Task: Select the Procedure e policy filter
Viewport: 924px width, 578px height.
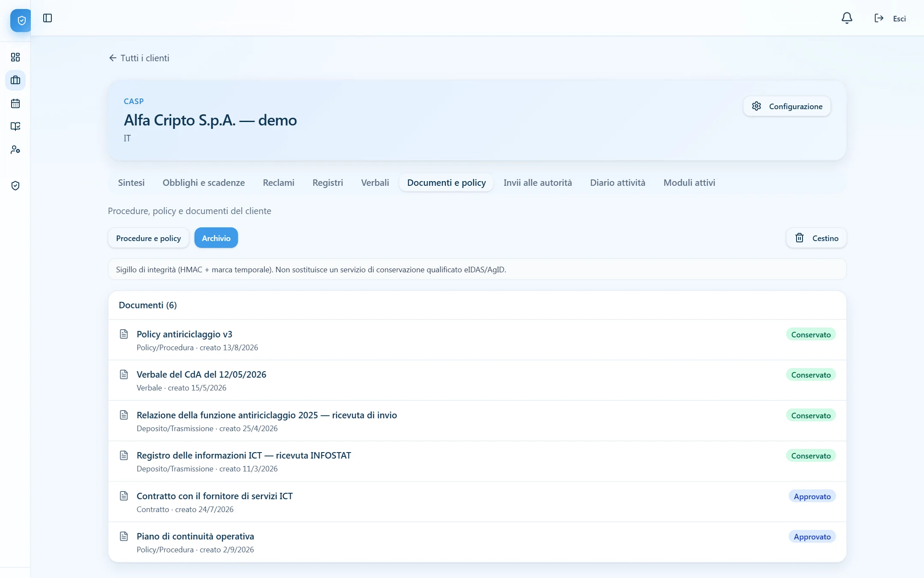Action: pos(148,238)
